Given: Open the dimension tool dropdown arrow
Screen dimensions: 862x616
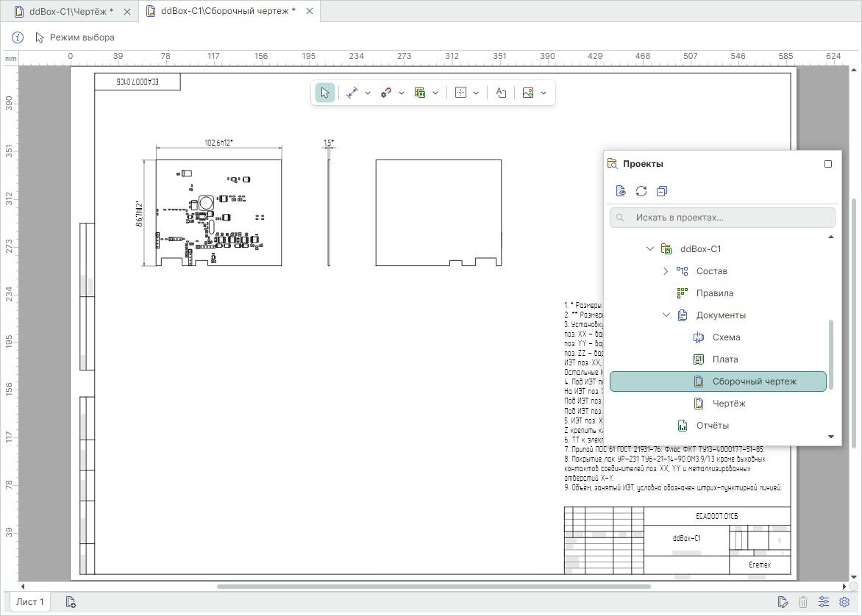Looking at the screenshot, I should 368,93.
